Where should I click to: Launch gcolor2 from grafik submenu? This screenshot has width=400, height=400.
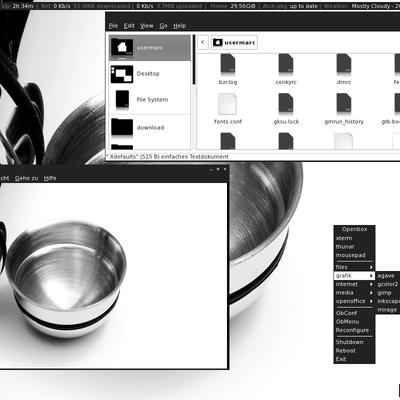click(388, 284)
